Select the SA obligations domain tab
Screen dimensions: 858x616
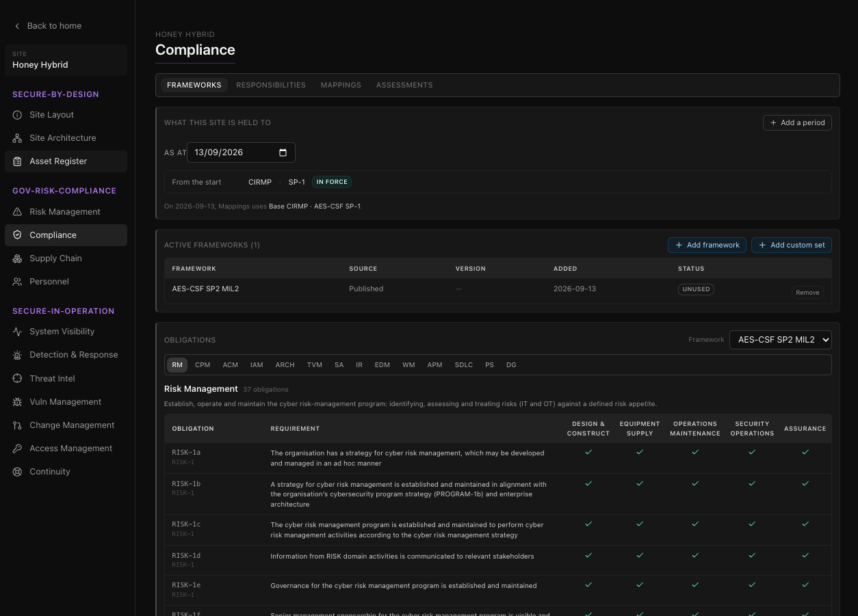(x=339, y=365)
